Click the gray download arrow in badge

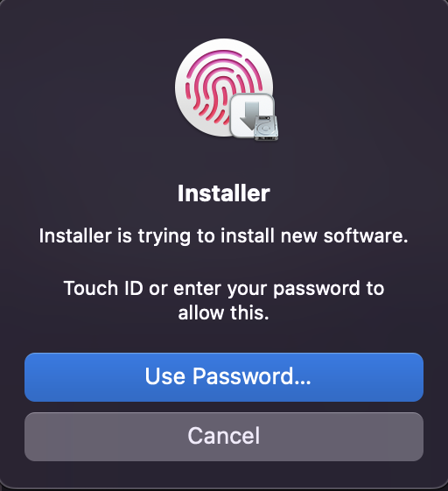(250, 116)
